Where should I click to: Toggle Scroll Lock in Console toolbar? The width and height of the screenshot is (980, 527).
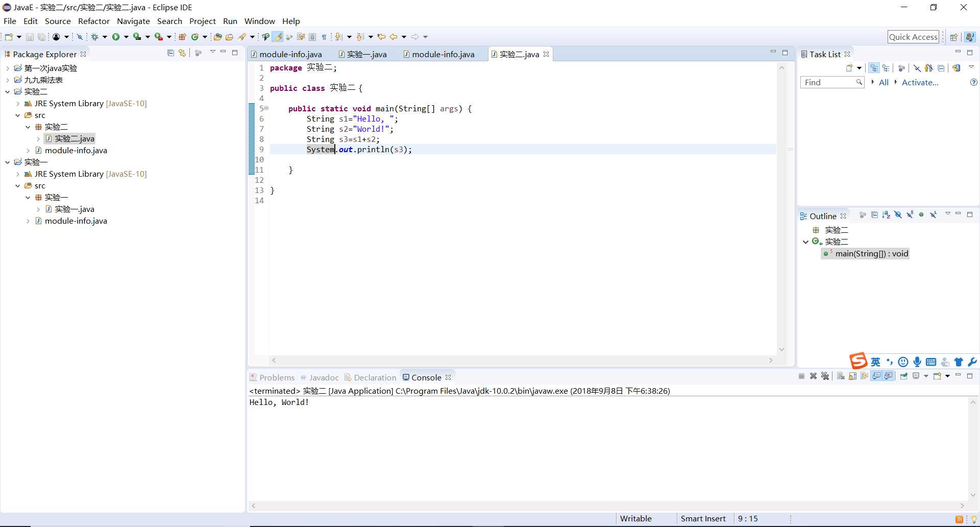852,376
